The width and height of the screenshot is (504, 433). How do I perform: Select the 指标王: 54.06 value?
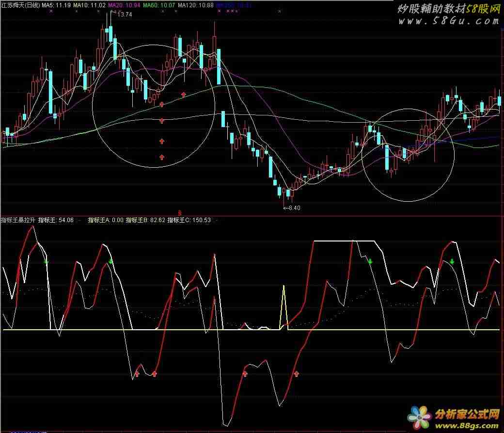click(56, 220)
